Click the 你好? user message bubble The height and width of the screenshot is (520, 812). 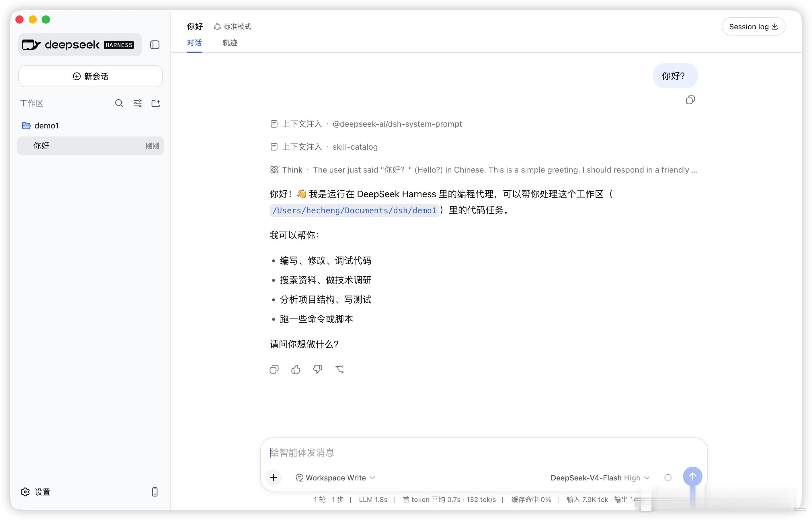[675, 76]
